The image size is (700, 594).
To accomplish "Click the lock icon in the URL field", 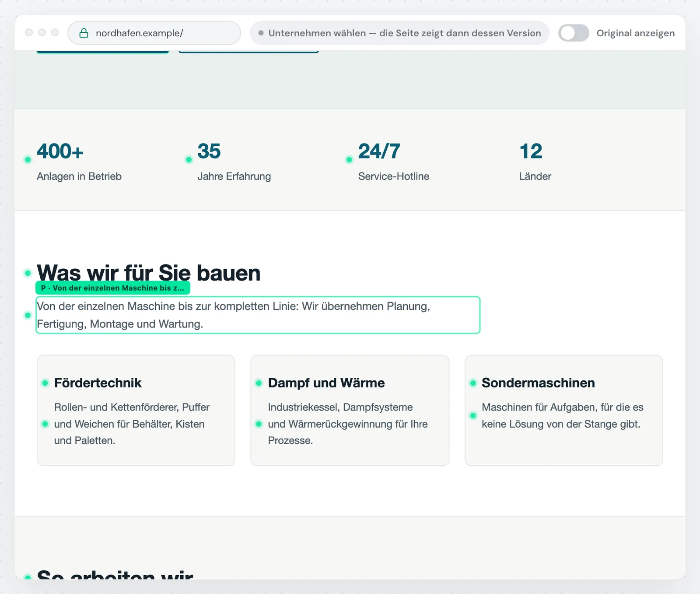I will [x=84, y=33].
